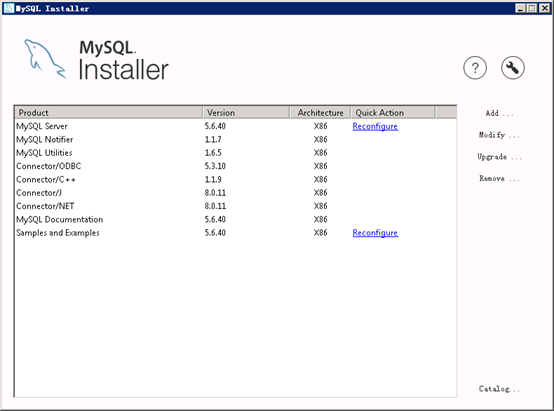Click Reconfigure link for MySQL Server

(x=375, y=126)
